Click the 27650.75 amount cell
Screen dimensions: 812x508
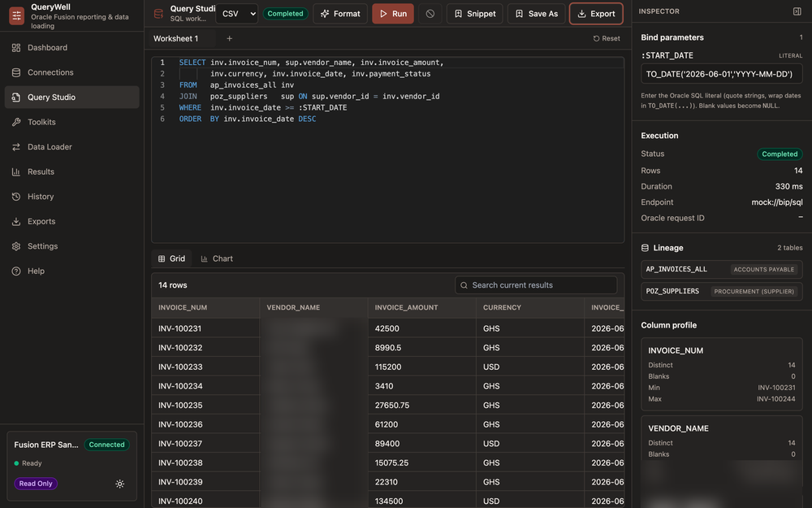coord(422,406)
